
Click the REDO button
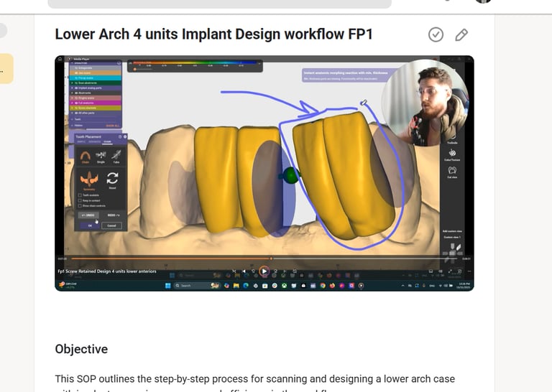coord(114,215)
